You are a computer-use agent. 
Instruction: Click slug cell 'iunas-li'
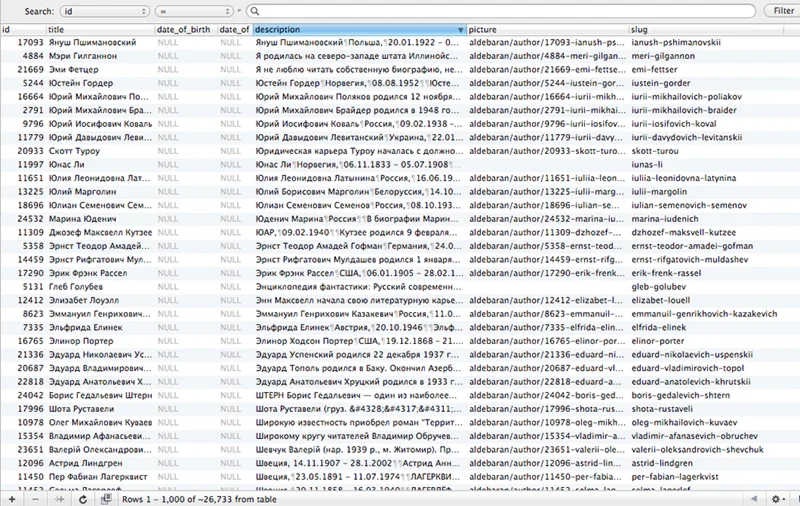pyautogui.click(x=647, y=165)
